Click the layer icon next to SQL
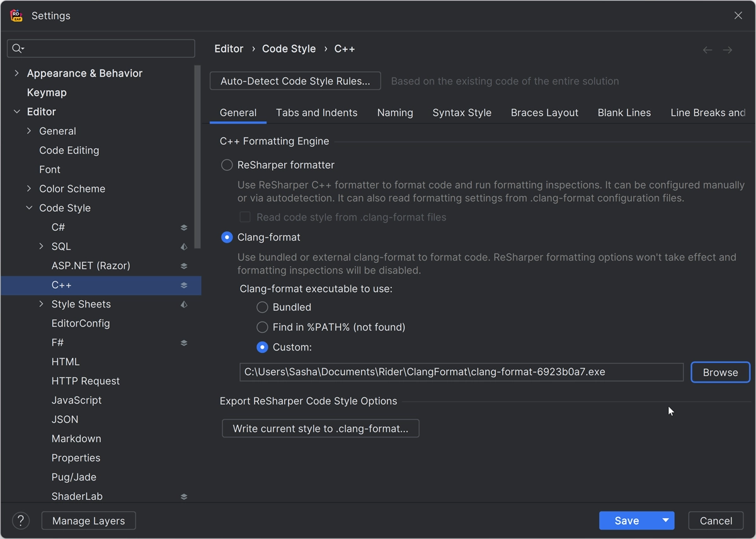This screenshot has height=539, width=756. pos(184,246)
